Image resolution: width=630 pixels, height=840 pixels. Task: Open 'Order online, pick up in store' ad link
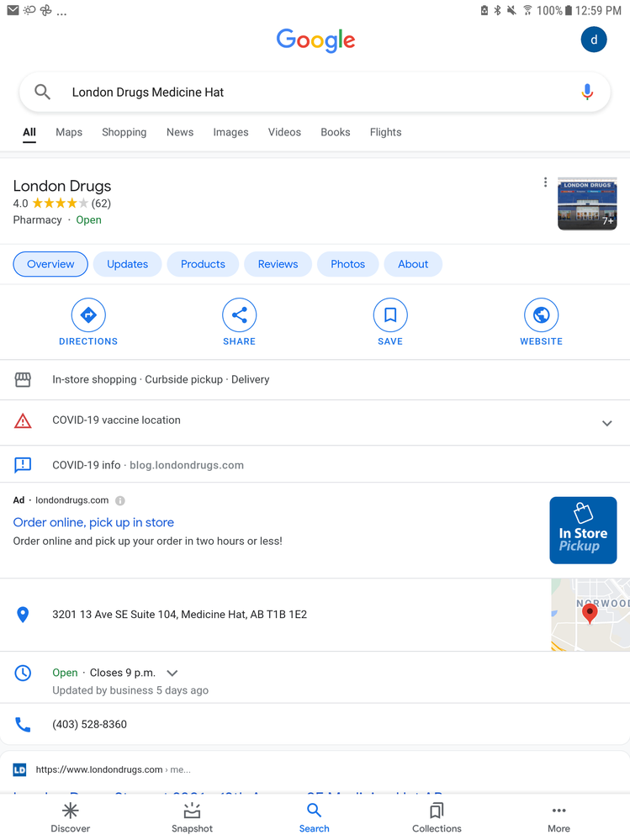93,522
